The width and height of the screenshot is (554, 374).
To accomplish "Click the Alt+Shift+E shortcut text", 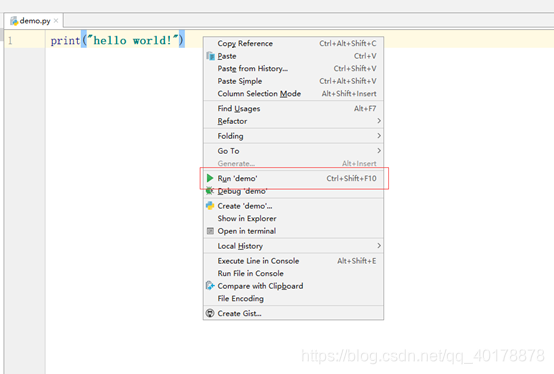I will (x=356, y=261).
